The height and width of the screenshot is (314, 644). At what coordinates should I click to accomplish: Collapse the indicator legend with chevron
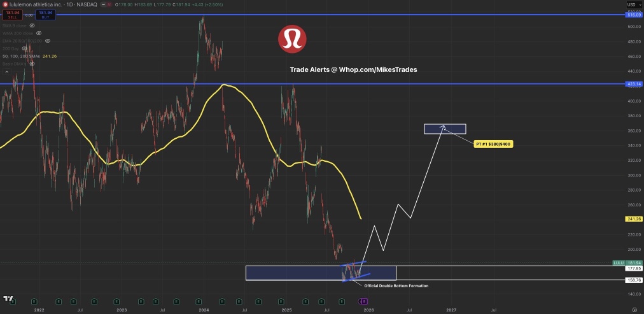(6, 72)
